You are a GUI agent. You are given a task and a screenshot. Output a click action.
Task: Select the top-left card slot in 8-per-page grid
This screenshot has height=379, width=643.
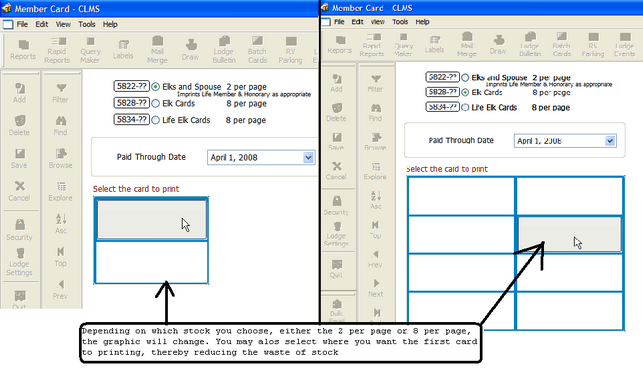pos(461,196)
